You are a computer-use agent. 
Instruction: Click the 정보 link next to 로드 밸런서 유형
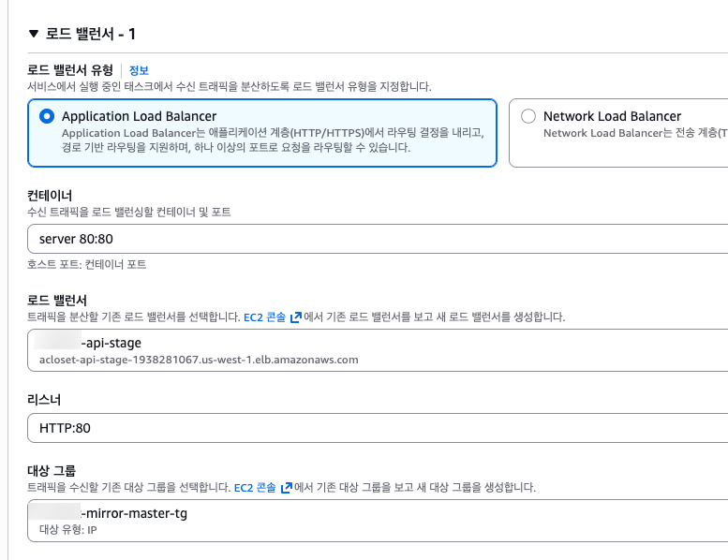coord(139,70)
